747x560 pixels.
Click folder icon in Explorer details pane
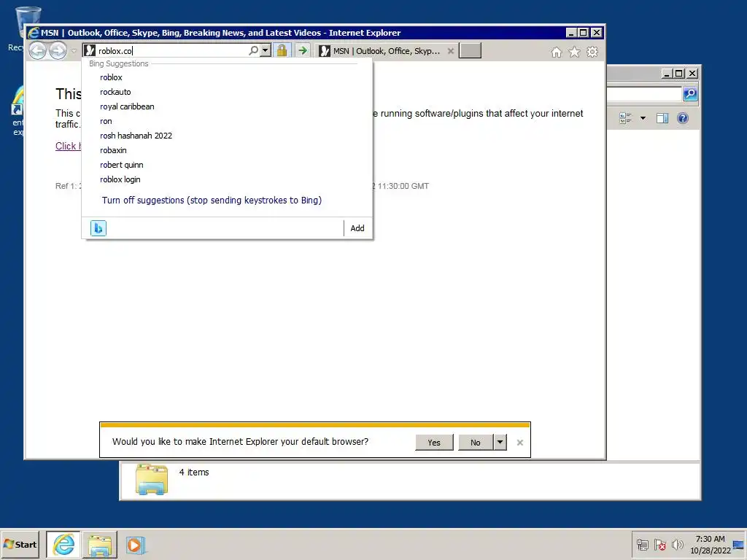pos(152,479)
